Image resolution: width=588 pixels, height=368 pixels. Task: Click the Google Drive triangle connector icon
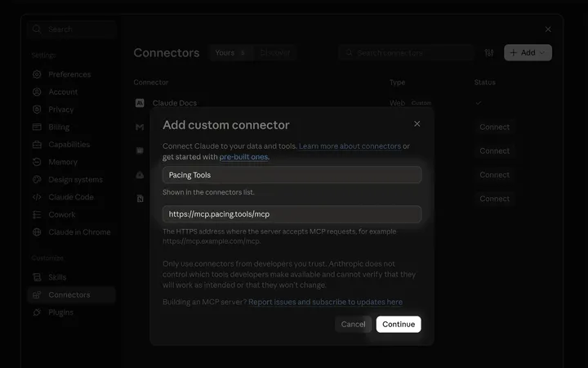click(x=140, y=175)
